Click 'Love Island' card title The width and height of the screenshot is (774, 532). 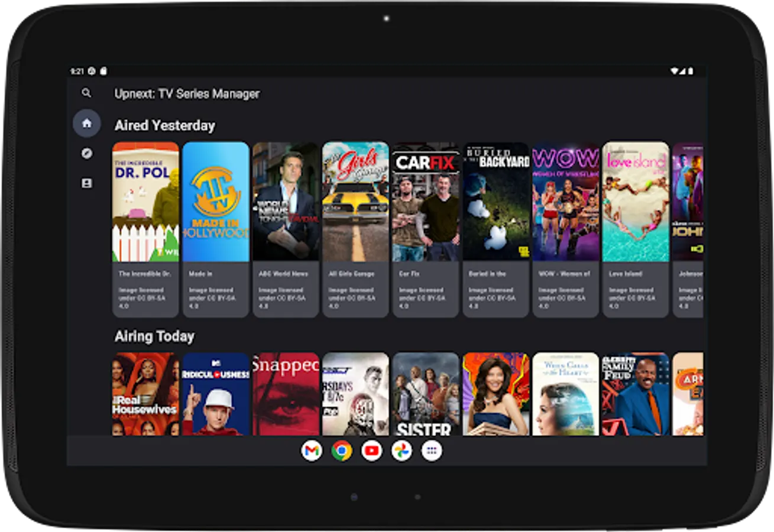pos(625,274)
